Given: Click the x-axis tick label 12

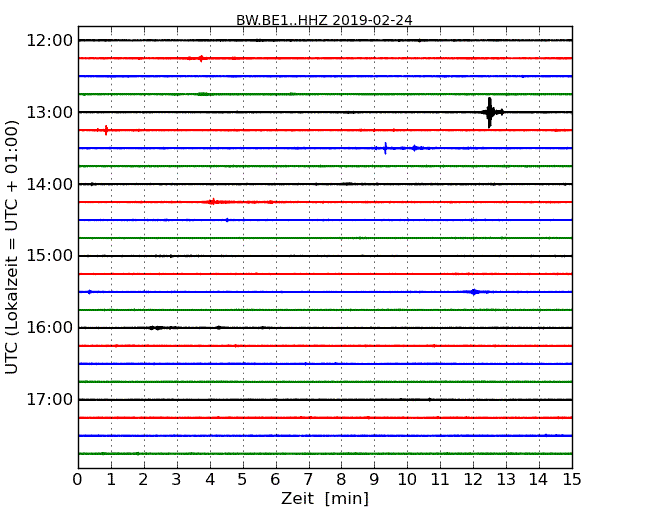Looking at the screenshot, I should click(473, 480).
